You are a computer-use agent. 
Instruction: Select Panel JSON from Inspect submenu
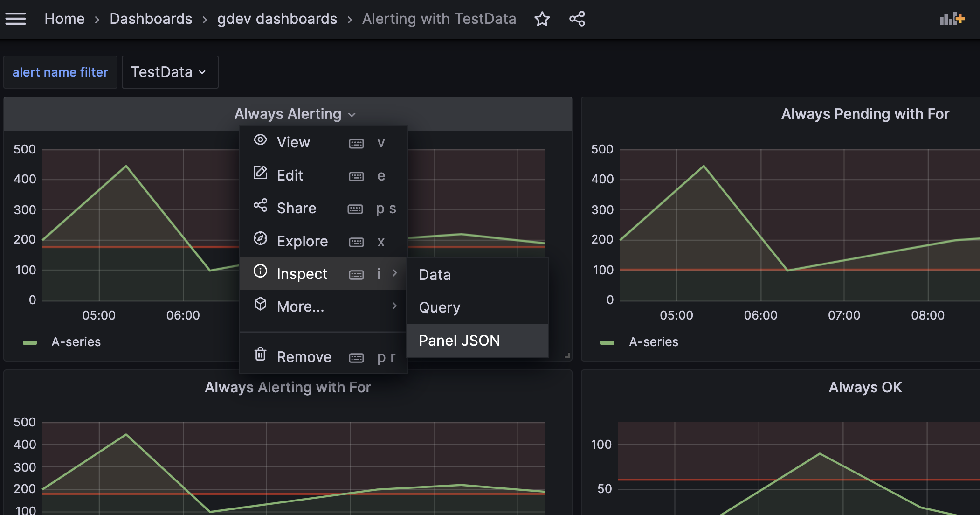click(459, 341)
